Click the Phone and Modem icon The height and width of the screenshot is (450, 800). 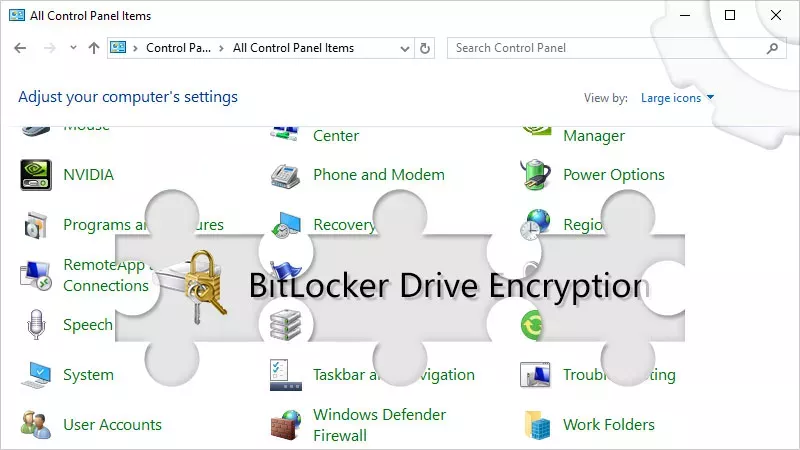[x=286, y=176]
